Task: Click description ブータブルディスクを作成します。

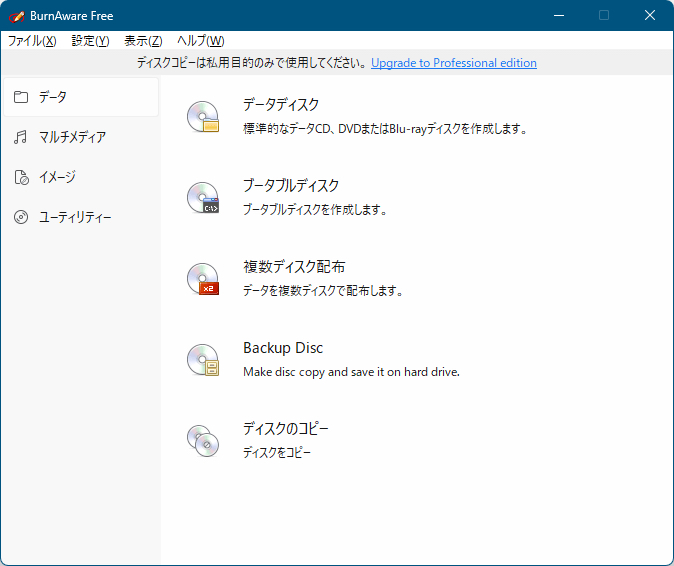Action: click(315, 210)
